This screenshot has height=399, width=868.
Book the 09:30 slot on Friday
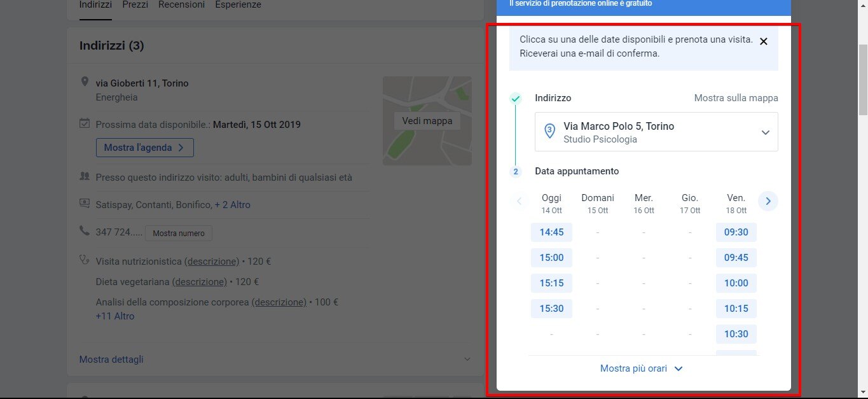[x=736, y=232]
